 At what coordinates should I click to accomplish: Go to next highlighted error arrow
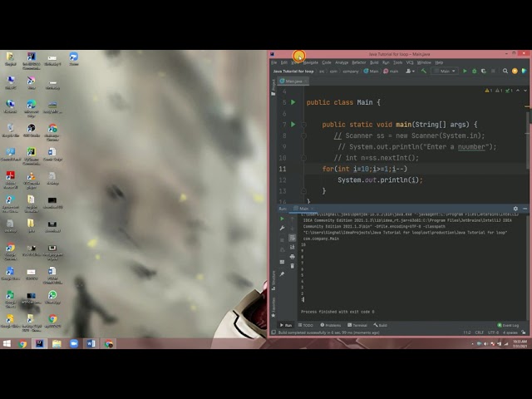525,91
